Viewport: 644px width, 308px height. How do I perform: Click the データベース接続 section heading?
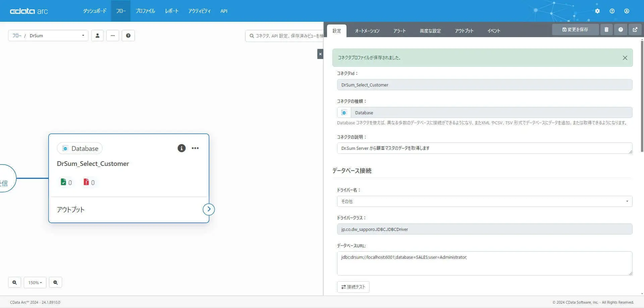[x=352, y=171]
